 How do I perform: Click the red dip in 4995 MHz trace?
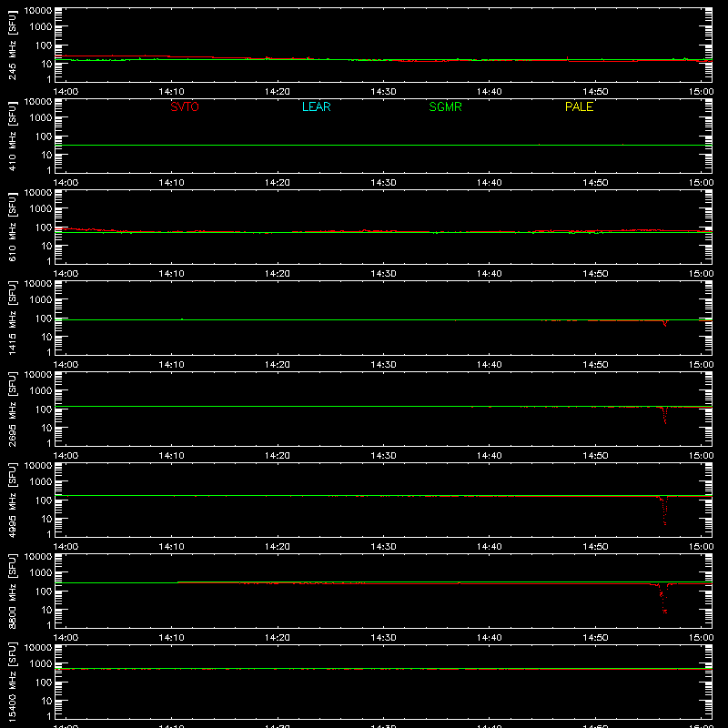click(664, 511)
